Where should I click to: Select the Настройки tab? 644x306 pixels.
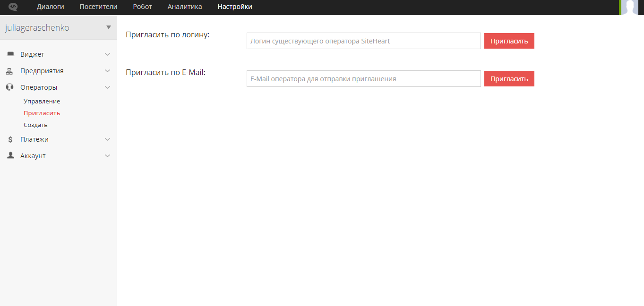235,7
